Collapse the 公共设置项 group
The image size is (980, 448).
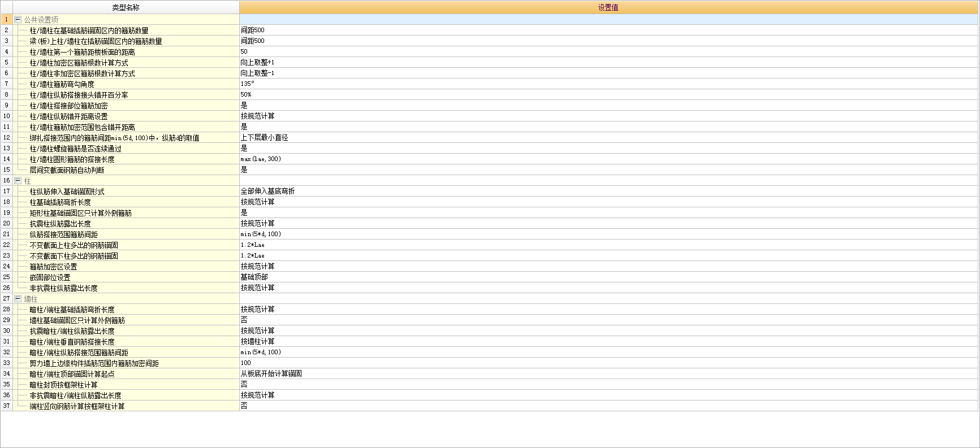(18, 19)
